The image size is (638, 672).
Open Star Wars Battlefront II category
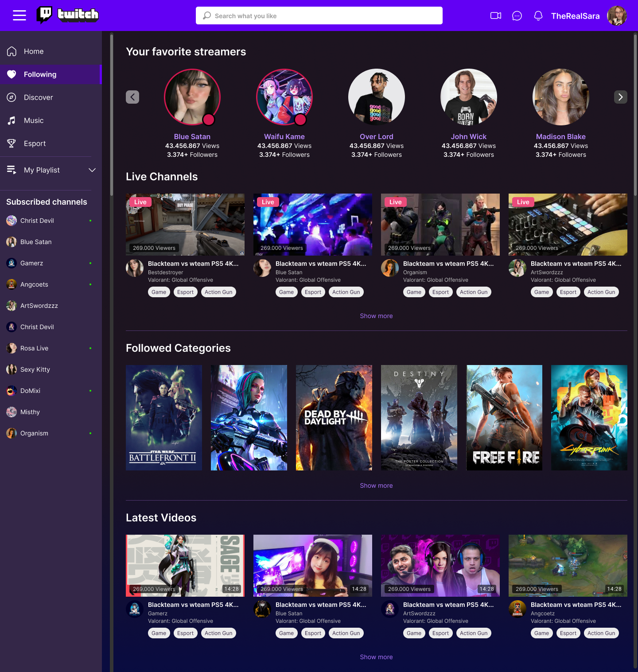pyautogui.click(x=164, y=418)
